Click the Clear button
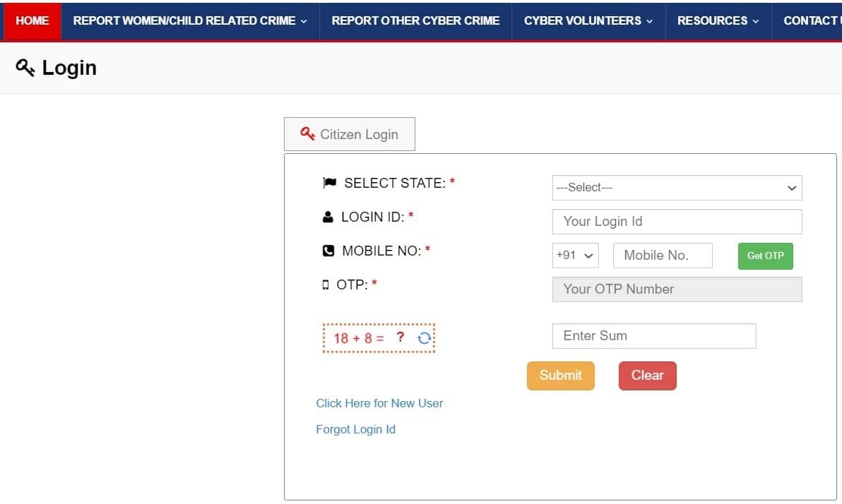 pyautogui.click(x=648, y=376)
